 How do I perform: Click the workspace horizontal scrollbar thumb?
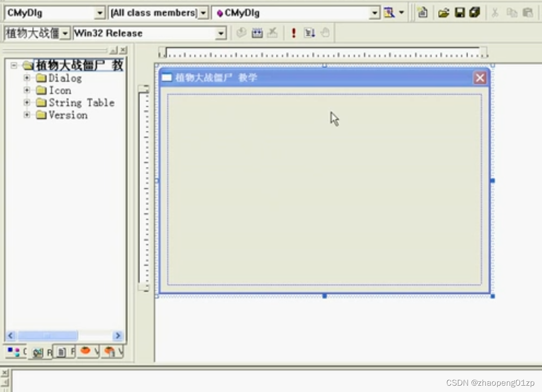coord(48,335)
